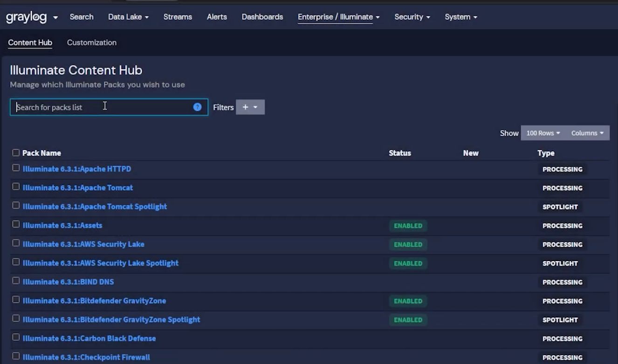
Task: Click the ENABLED badge for AWS Security Lake
Action: point(408,244)
